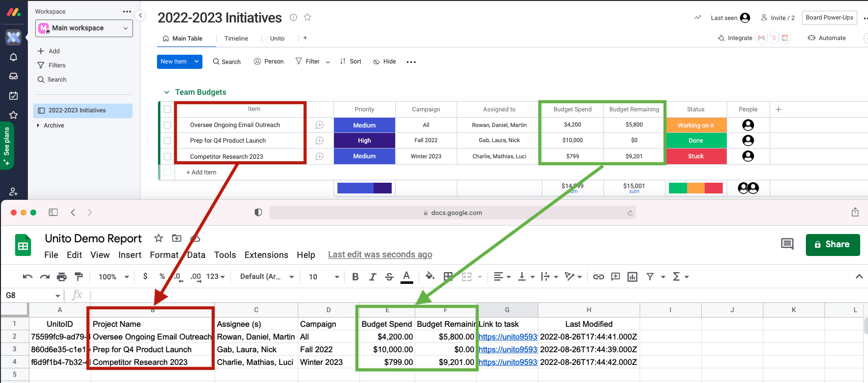This screenshot has height=383, width=868.
Task: Open favorites star in monday sidebar
Action: pos(14,115)
